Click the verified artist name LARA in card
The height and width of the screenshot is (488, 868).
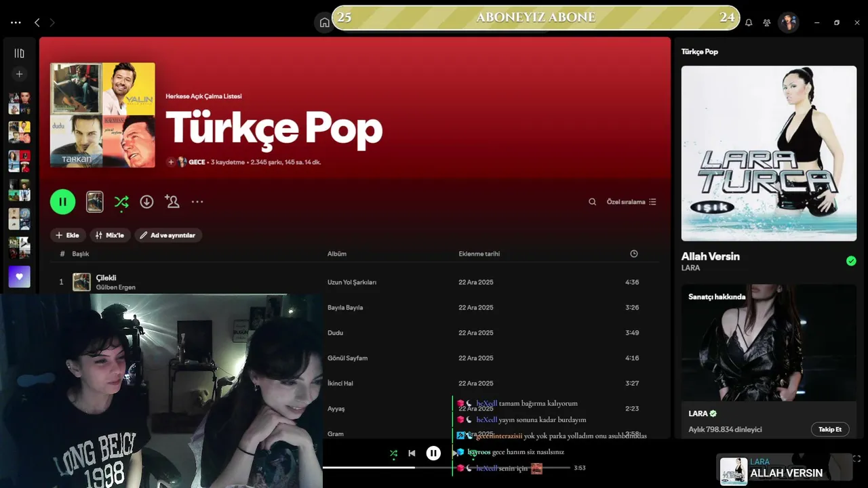[x=698, y=413]
